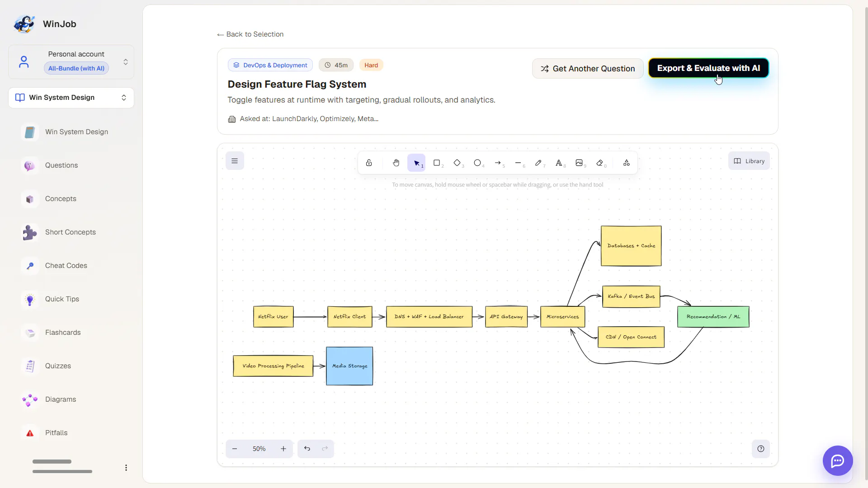Reset zoom via the 50% label
This screenshot has height=488, width=868.
[x=259, y=449]
